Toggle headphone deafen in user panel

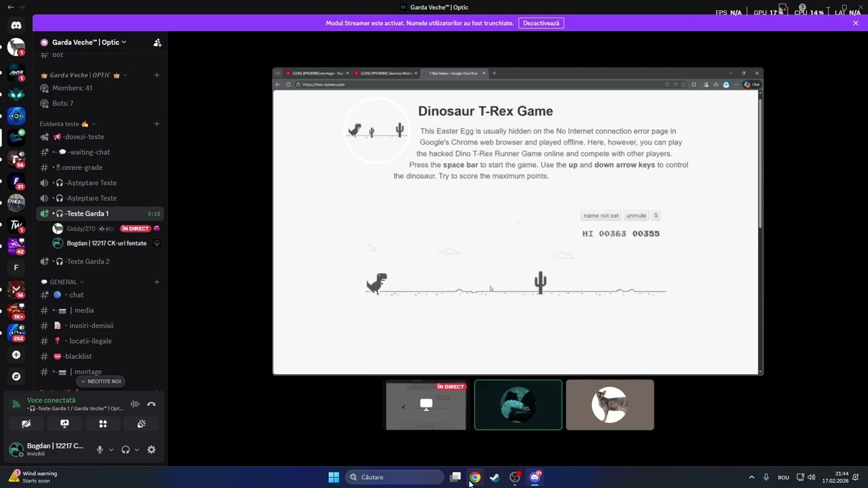point(125,449)
